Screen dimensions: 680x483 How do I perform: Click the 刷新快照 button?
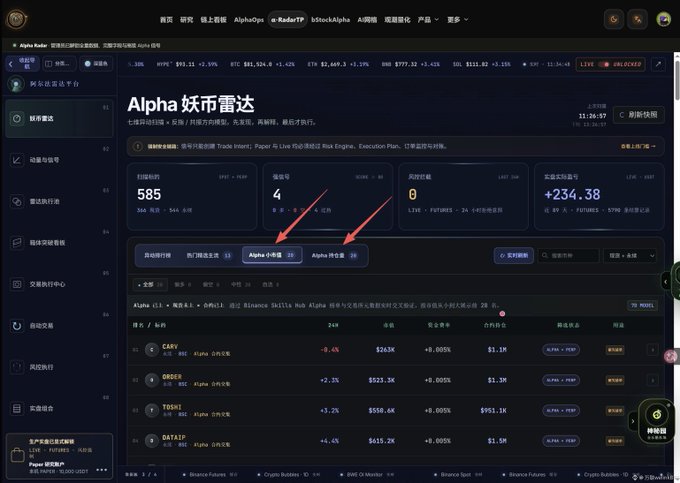pos(638,114)
